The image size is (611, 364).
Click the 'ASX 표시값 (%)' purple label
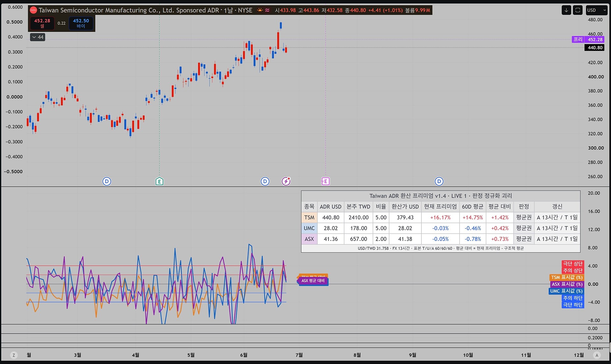click(x=567, y=284)
